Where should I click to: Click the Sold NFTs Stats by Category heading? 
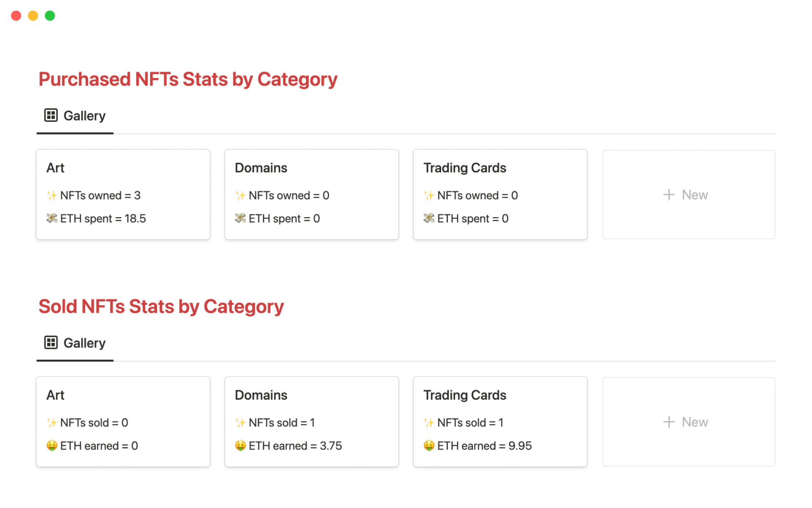[161, 307]
